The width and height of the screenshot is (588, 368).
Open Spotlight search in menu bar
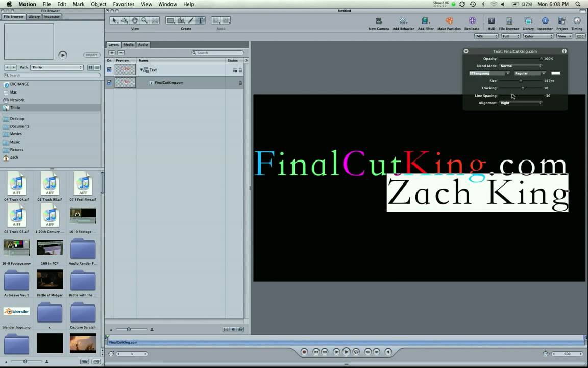pyautogui.click(x=578, y=4)
